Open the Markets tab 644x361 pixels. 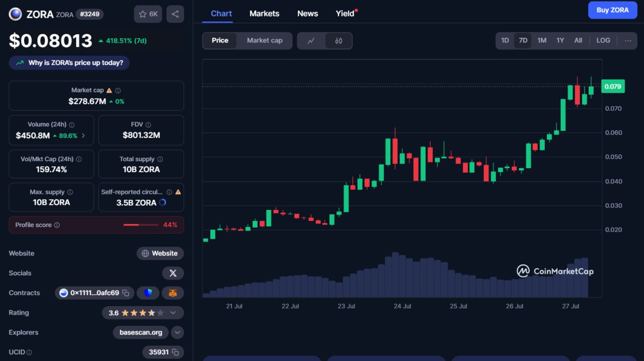pos(264,14)
